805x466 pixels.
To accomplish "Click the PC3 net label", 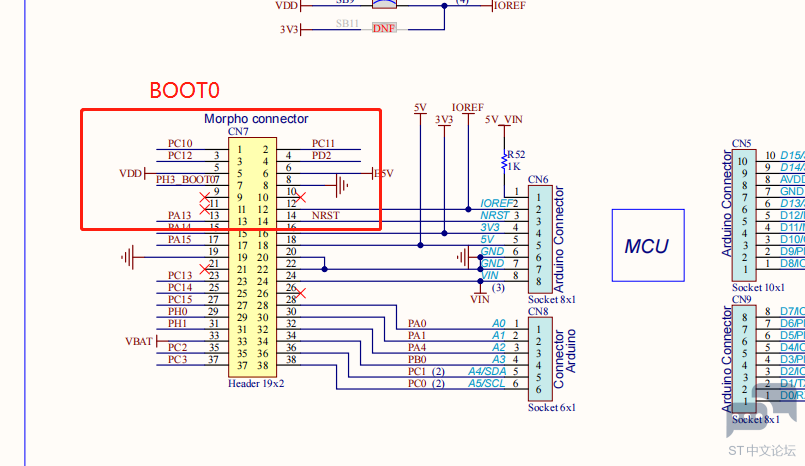I will coord(178,360).
